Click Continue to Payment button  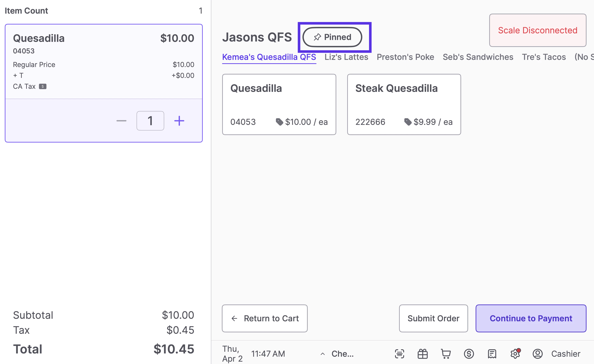pyautogui.click(x=531, y=318)
